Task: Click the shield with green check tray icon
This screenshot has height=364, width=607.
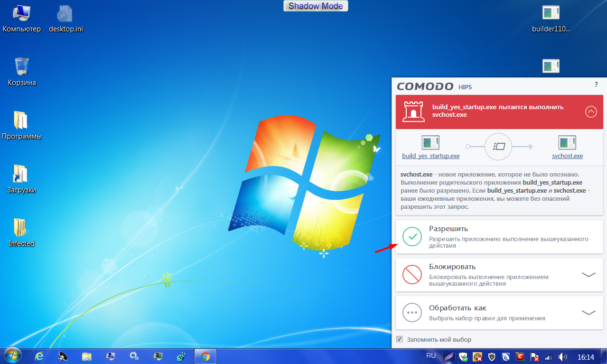Action: point(463,356)
